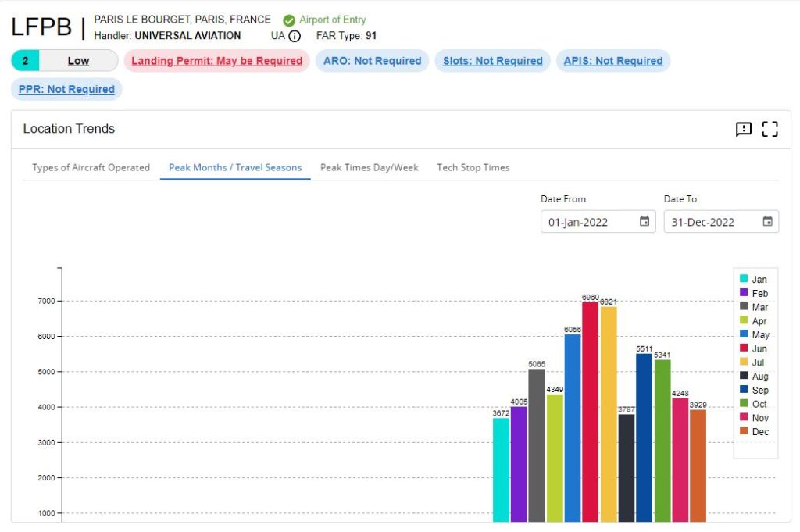
Task: Click Landing Permit: May be Required link
Action: coord(216,61)
